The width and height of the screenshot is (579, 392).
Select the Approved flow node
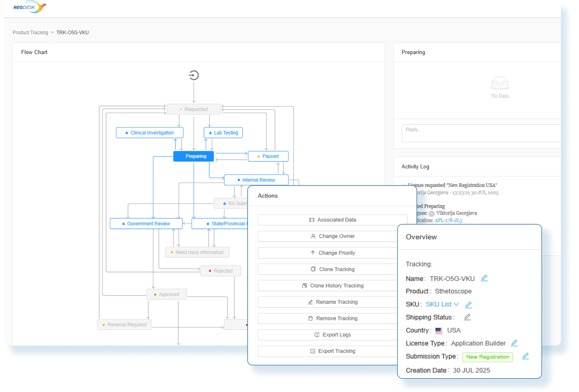click(x=167, y=295)
